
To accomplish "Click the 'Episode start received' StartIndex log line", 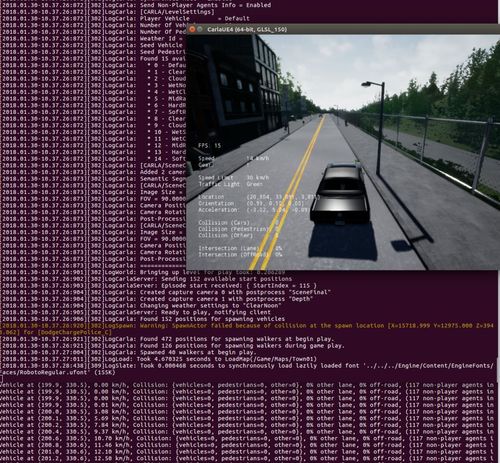I will pyautogui.click(x=159, y=286).
